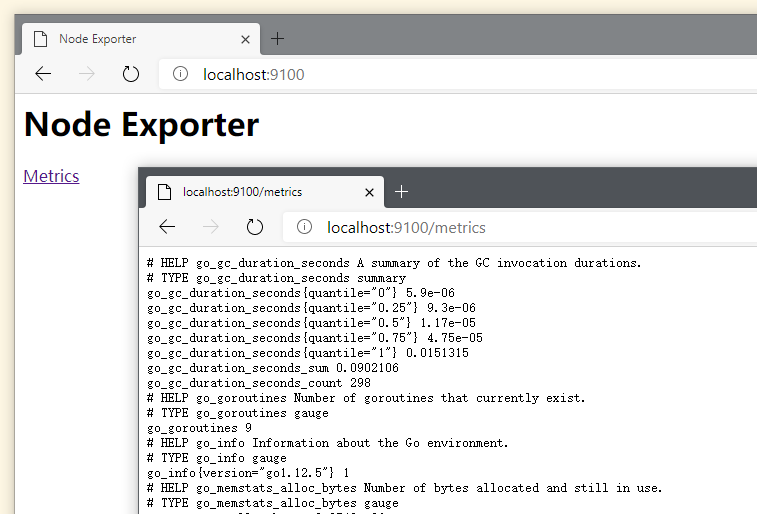Close the Node Exporter tab
Image resolution: width=757 pixels, height=514 pixels.
pyautogui.click(x=245, y=40)
